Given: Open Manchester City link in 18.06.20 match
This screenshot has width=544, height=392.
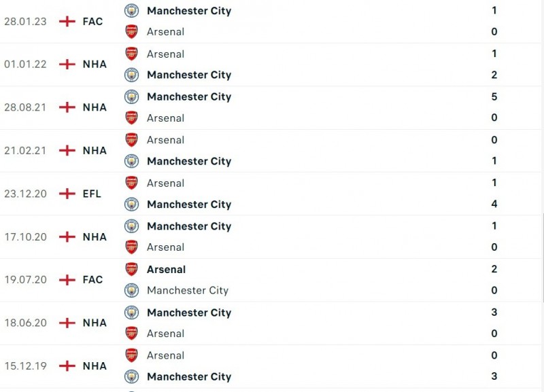Looking at the screenshot, I should 189,313.
